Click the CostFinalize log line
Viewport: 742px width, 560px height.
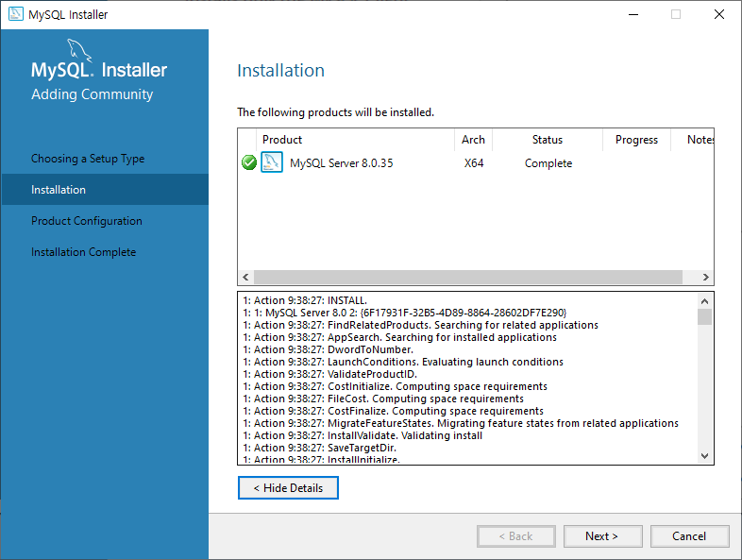(394, 412)
